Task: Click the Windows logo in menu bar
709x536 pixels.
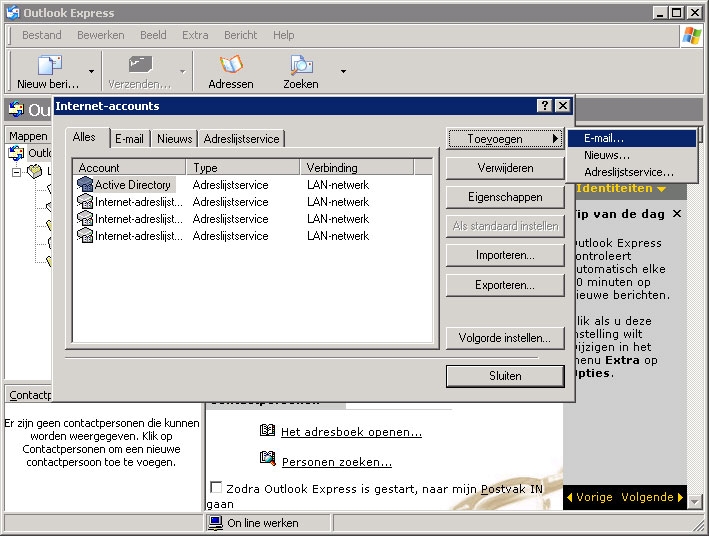Action: pyautogui.click(x=692, y=35)
